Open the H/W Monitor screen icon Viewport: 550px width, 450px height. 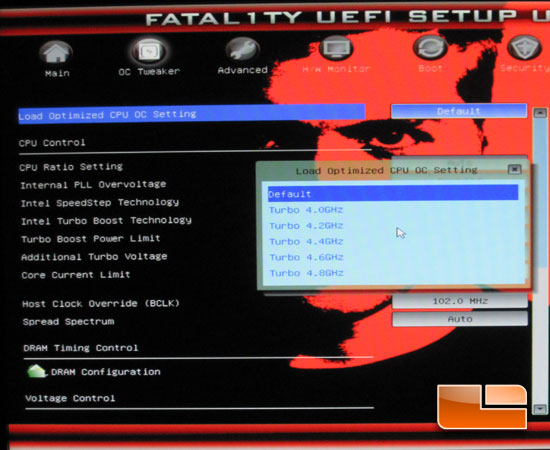click(336, 48)
